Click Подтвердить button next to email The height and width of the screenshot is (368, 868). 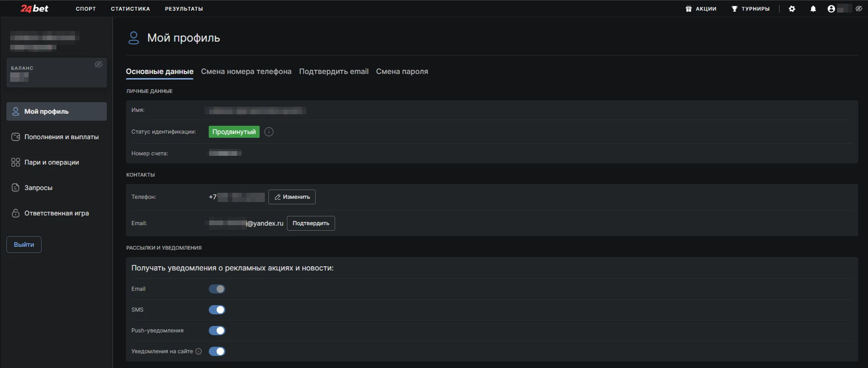coord(311,223)
